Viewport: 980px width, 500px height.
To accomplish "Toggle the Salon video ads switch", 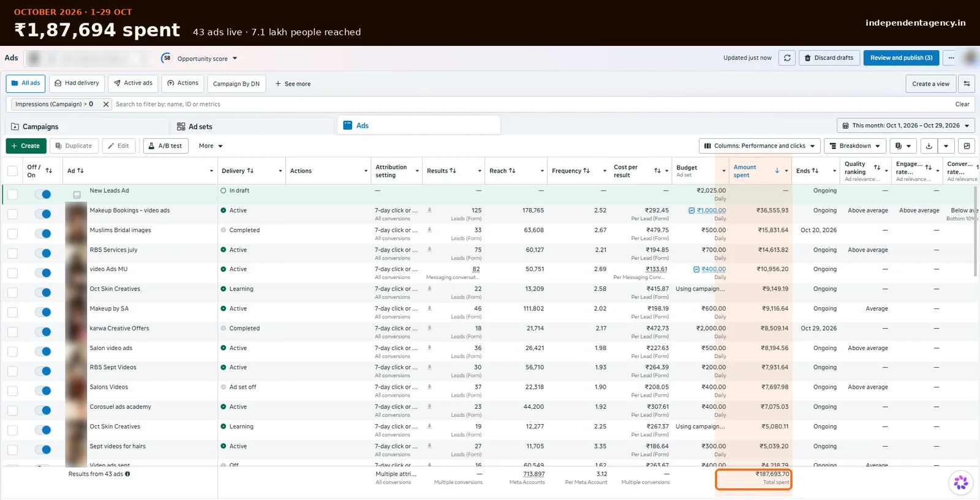I will (x=43, y=351).
